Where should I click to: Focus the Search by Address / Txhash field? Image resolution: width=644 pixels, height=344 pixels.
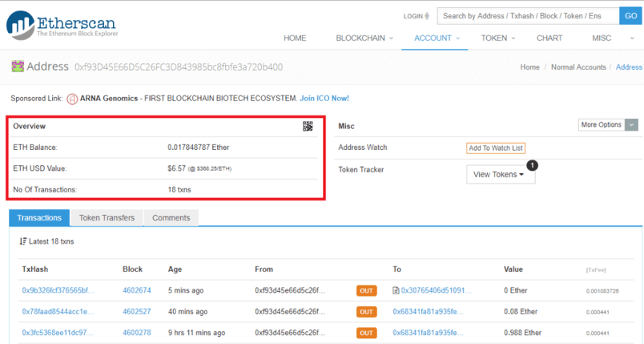click(528, 16)
